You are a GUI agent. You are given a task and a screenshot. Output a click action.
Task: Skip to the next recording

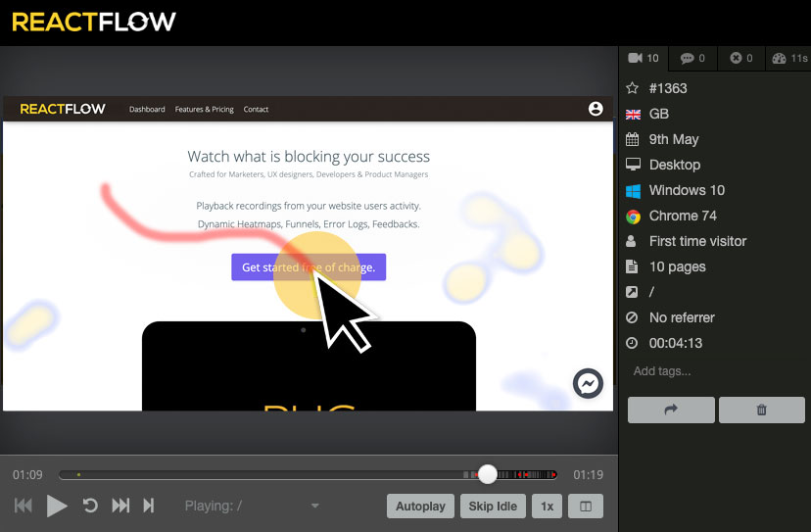120,506
